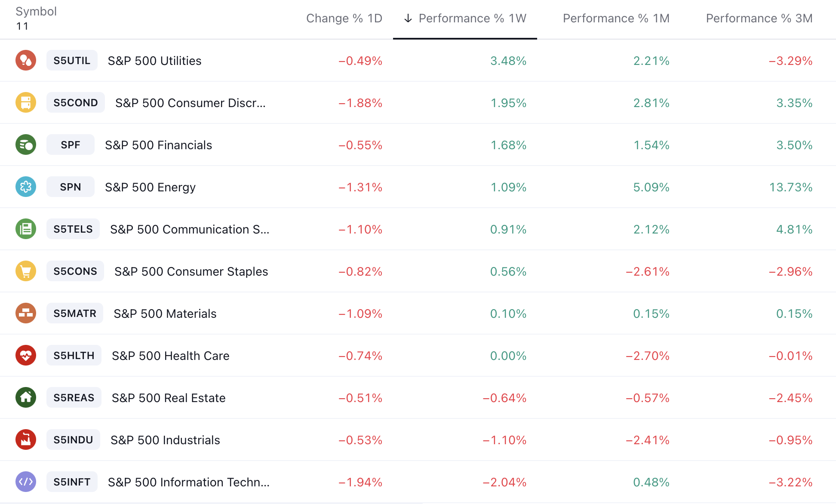Viewport: 836px width, 504px height.
Task: Click the Information Technology code icon
Action: [x=26, y=482]
